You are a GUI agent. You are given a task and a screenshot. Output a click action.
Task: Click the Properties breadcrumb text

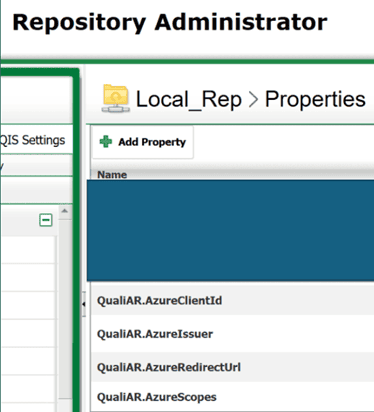point(315,99)
